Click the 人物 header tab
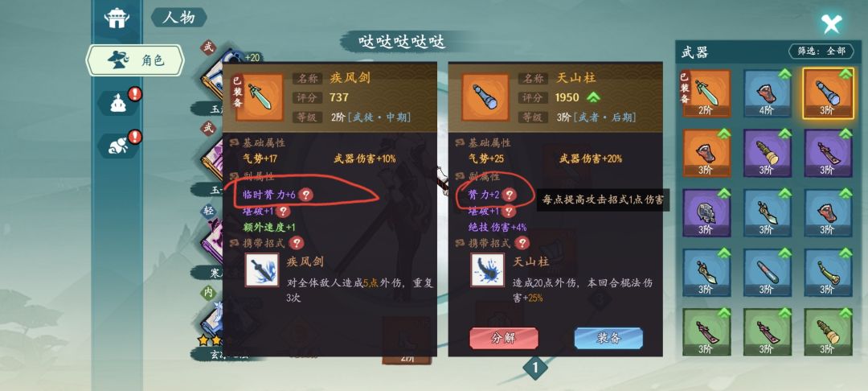Image resolution: width=868 pixels, height=391 pixels. tap(178, 17)
